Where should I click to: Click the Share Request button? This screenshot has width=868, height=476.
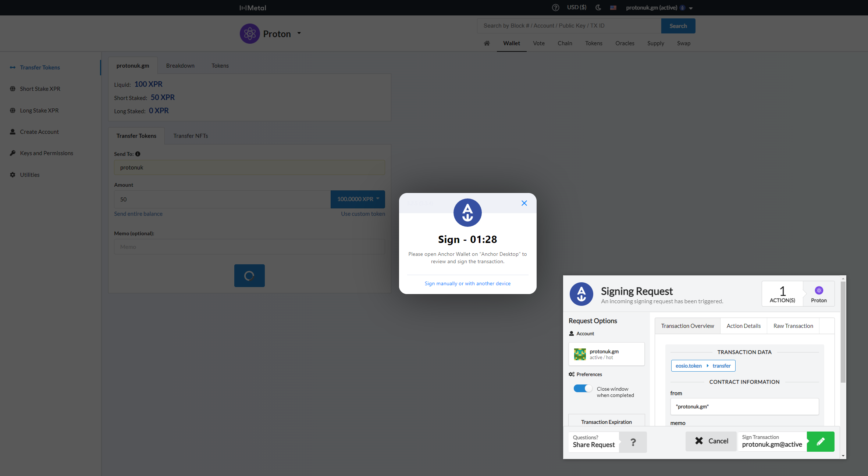click(x=594, y=442)
